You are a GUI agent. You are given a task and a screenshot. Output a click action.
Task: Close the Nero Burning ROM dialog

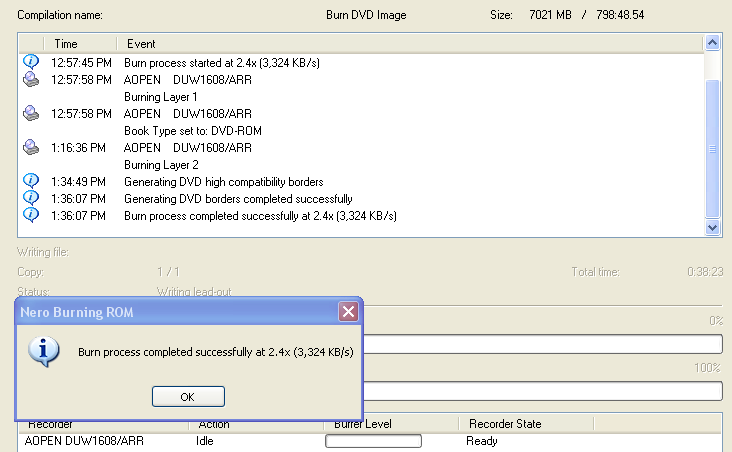tap(348, 311)
